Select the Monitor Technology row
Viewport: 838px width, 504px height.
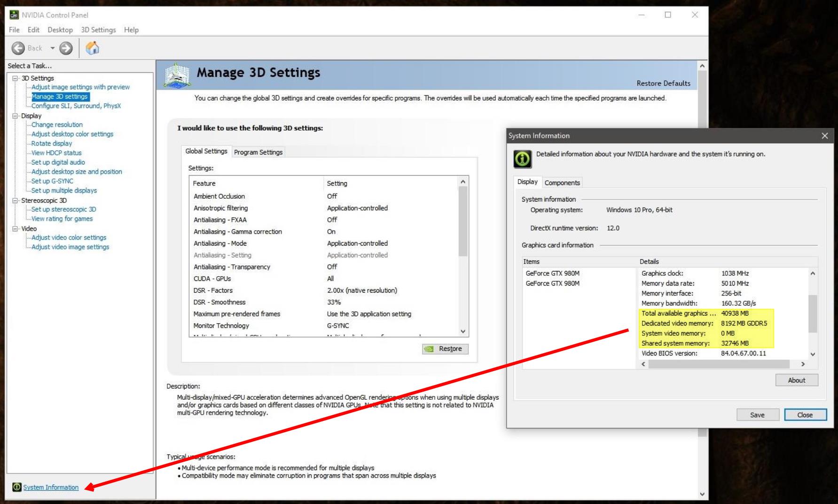pyautogui.click(x=324, y=326)
